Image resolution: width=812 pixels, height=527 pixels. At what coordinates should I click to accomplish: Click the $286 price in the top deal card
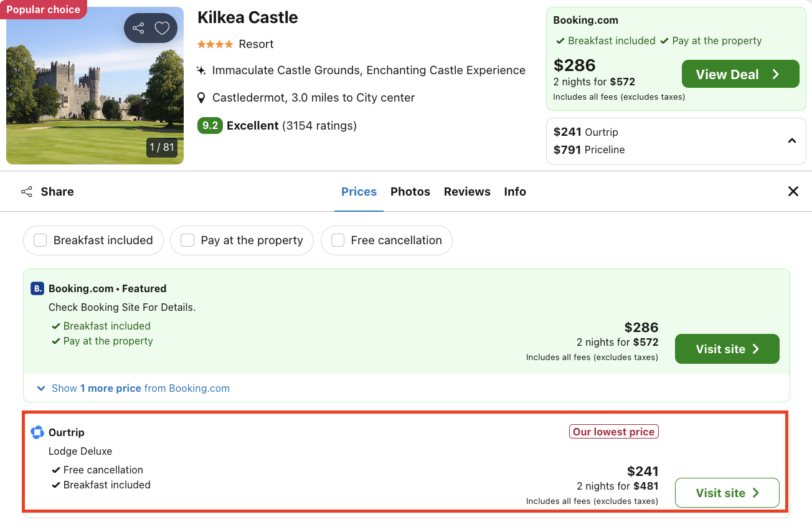[x=575, y=65]
